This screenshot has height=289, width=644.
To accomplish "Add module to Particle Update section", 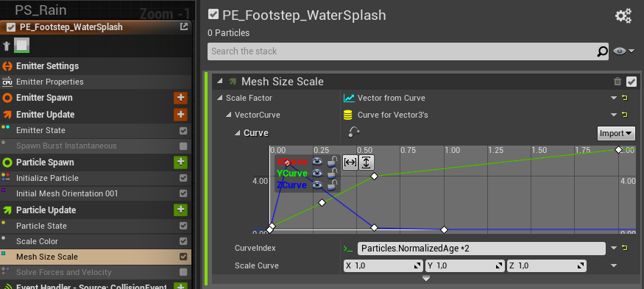I will [x=180, y=210].
